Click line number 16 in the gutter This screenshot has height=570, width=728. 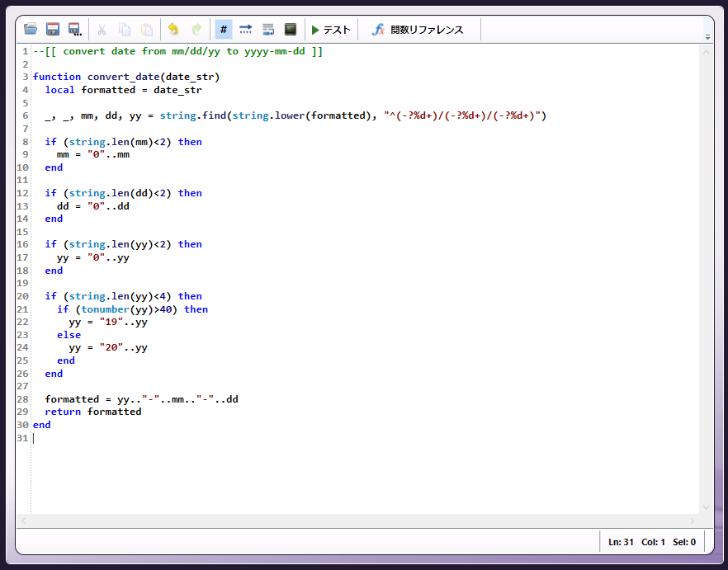click(x=22, y=244)
